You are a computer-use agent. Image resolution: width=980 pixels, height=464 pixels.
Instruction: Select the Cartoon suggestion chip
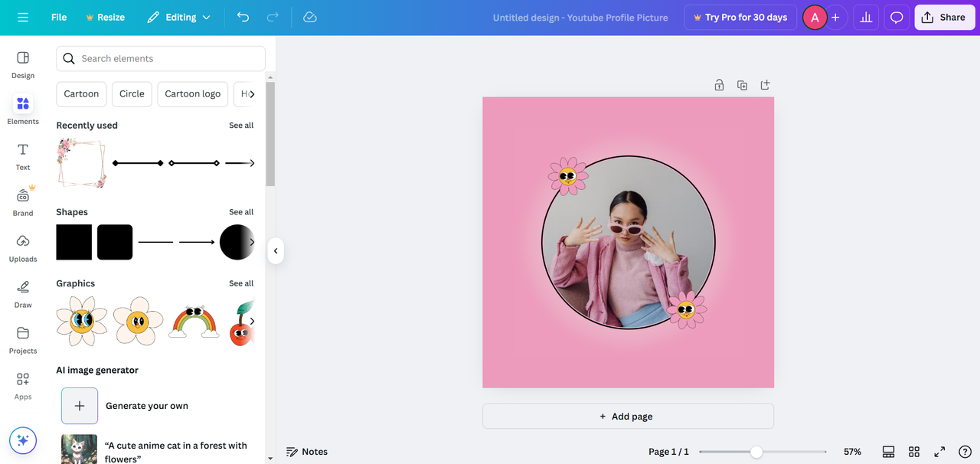81,93
